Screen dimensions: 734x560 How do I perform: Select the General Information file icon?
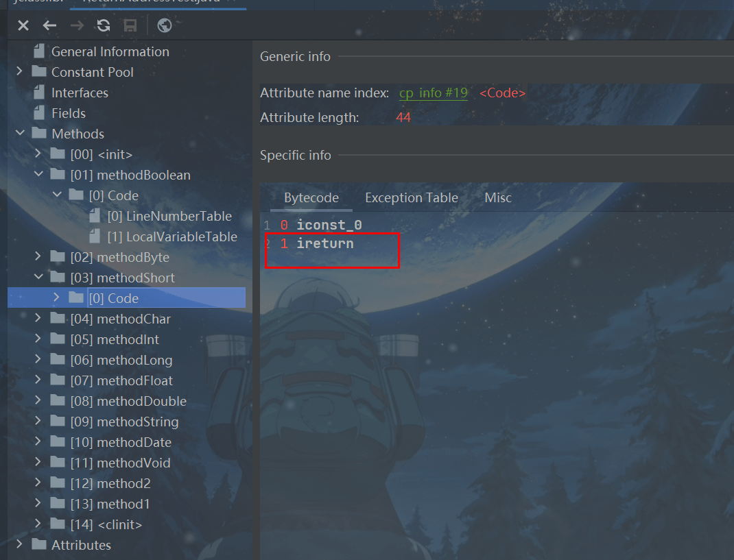pos(38,51)
